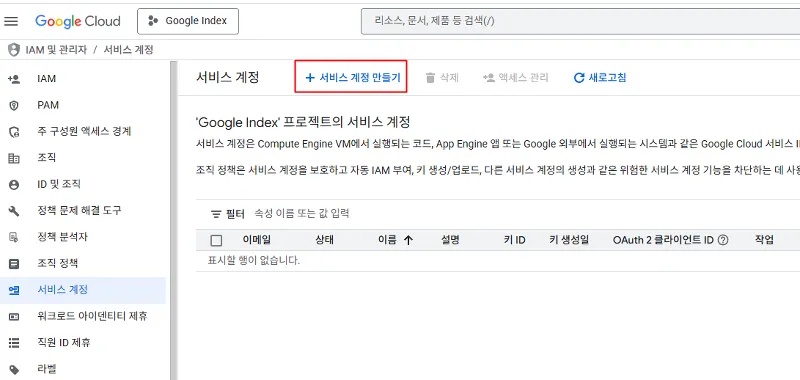
Task: Click the IAM shield icon in breadcrumb
Action: tap(14, 50)
